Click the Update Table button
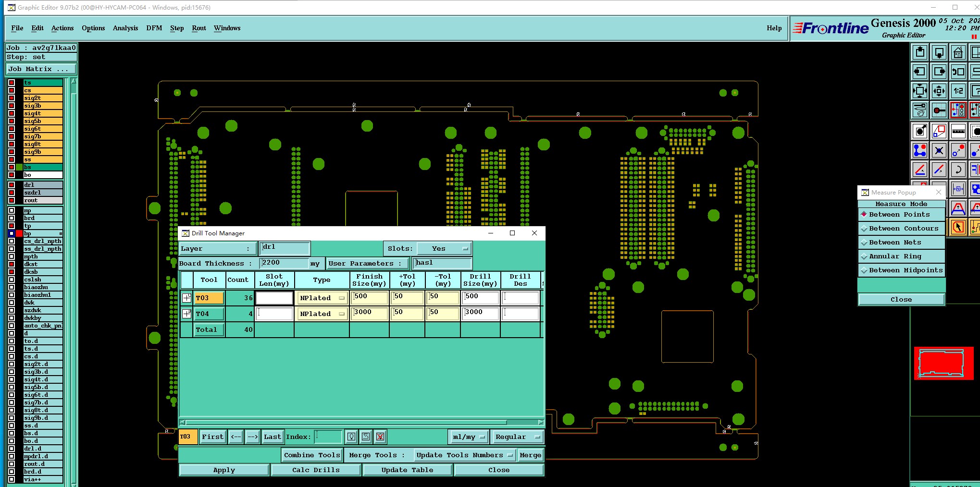The width and height of the screenshot is (980, 487). tap(407, 470)
